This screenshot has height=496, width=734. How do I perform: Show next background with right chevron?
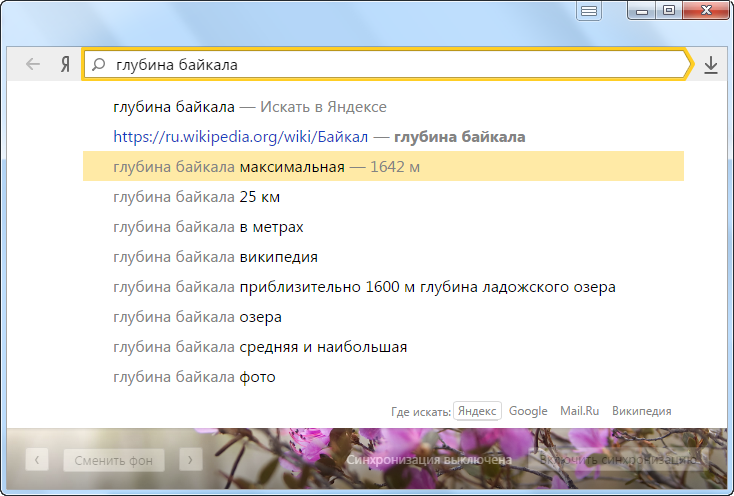[191, 460]
